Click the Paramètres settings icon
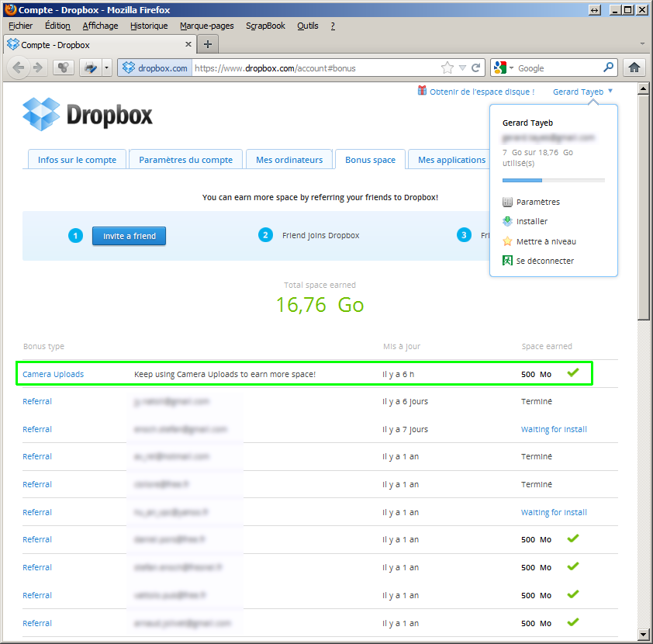653x644 pixels. coord(507,202)
